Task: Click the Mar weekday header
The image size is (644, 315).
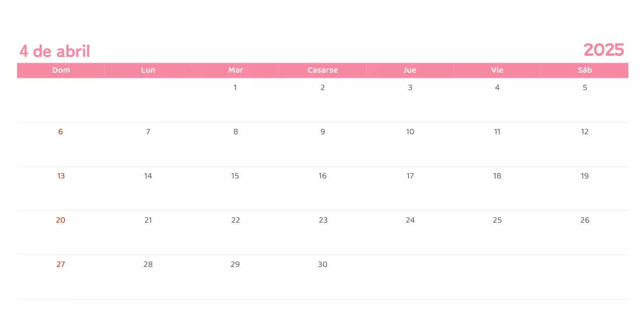Action: [235, 70]
